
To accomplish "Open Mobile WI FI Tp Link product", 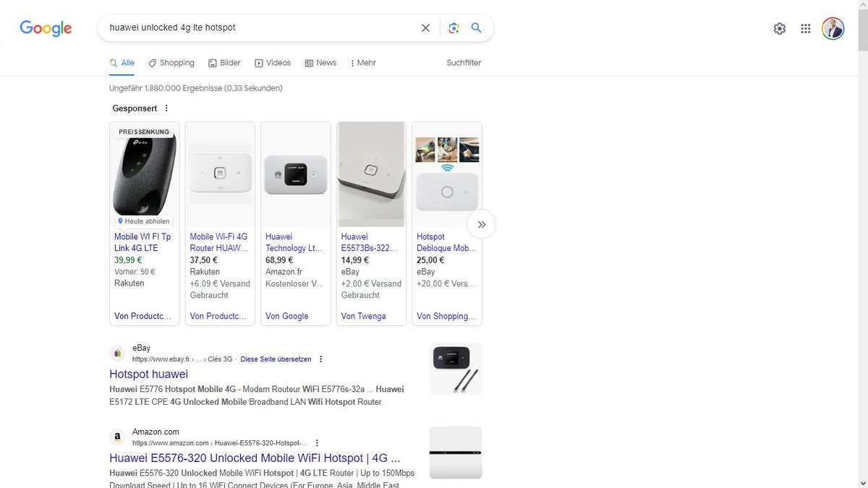I will click(x=142, y=242).
